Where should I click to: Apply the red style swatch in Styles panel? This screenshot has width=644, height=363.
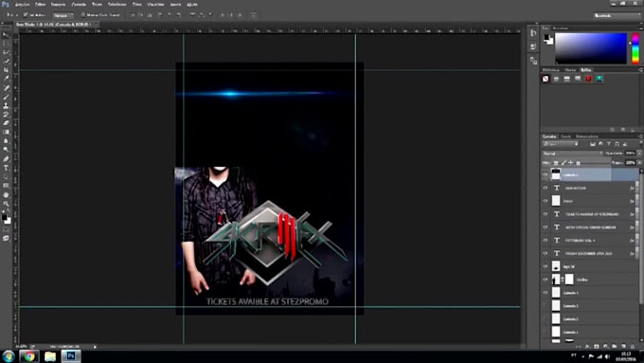(x=588, y=79)
